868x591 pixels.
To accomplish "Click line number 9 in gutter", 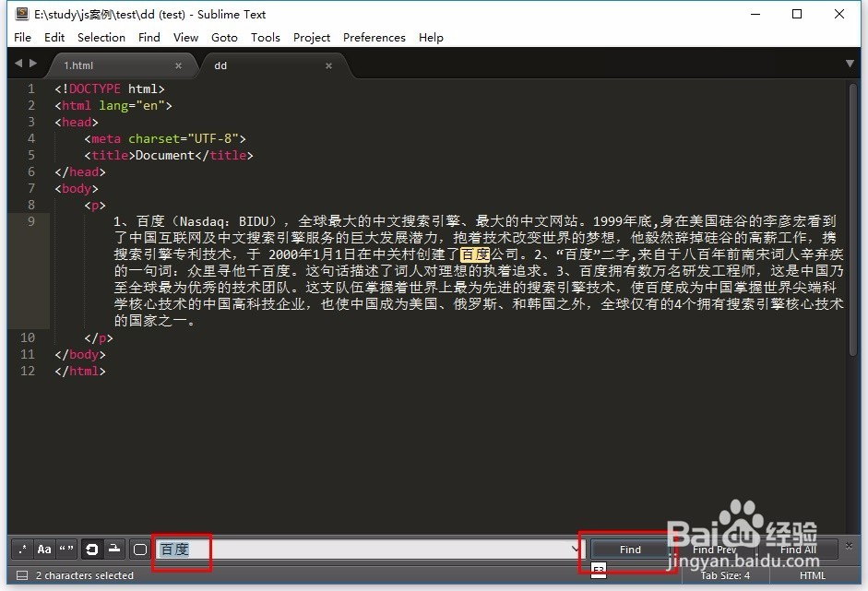I will tap(31, 221).
